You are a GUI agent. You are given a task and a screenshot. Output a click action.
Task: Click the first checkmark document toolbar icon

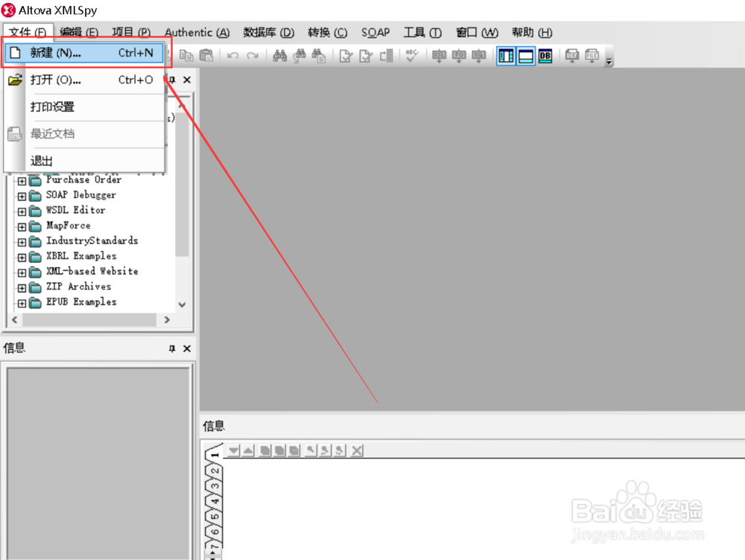point(346,56)
